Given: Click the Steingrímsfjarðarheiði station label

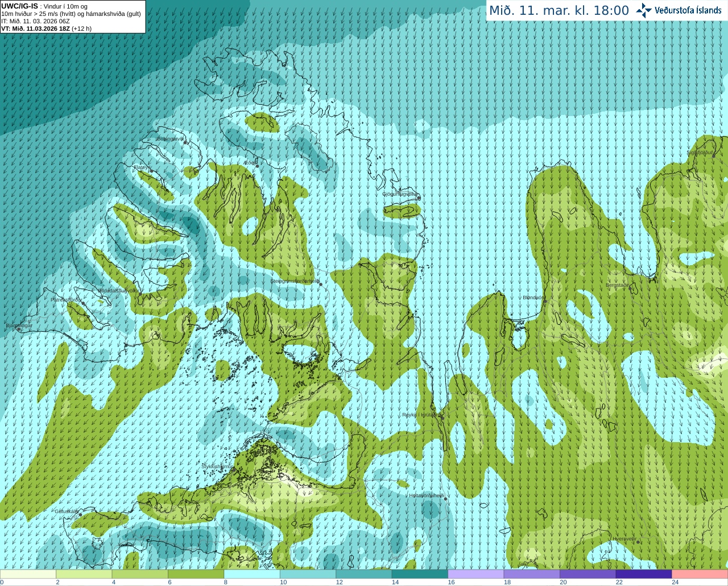Looking at the screenshot, I should point(295,281).
